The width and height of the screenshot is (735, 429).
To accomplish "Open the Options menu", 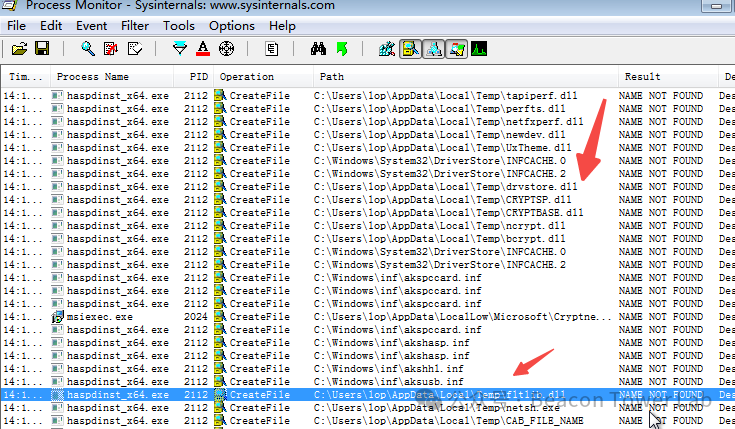I will click(232, 26).
